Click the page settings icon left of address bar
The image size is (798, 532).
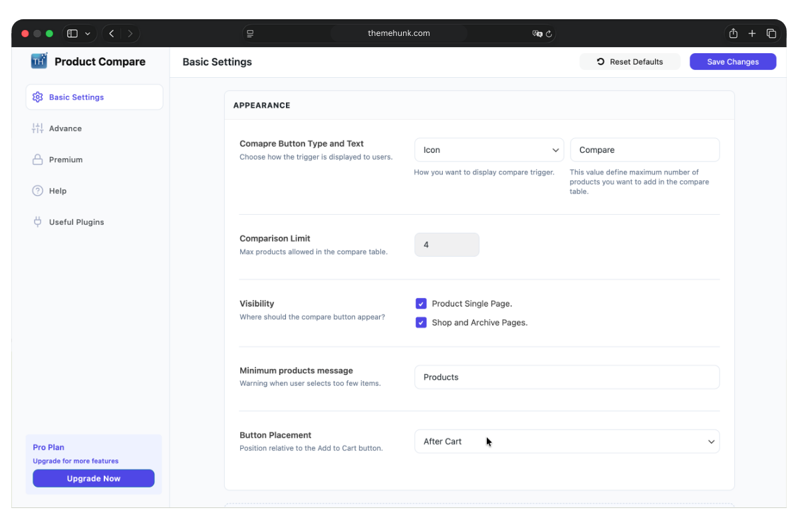pyautogui.click(x=250, y=33)
